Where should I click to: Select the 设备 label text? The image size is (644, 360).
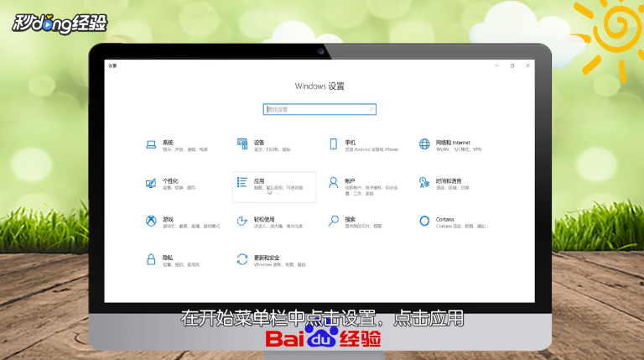(259, 142)
